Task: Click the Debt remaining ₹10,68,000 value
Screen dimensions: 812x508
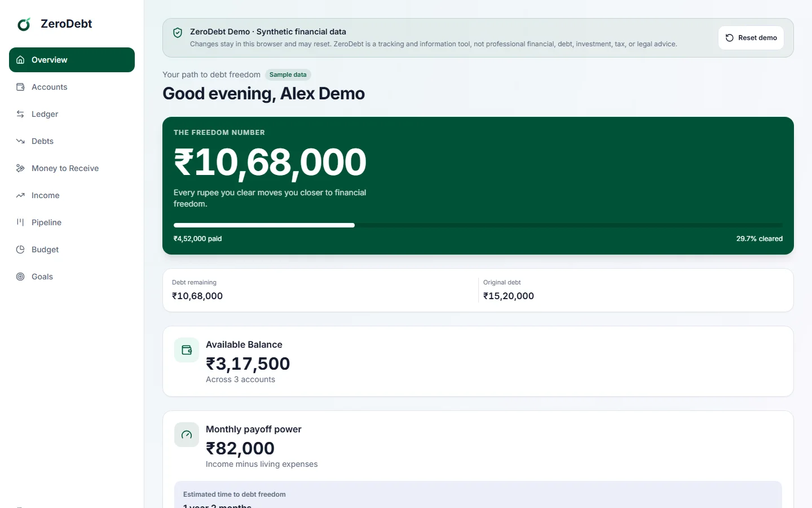Action: (197, 296)
